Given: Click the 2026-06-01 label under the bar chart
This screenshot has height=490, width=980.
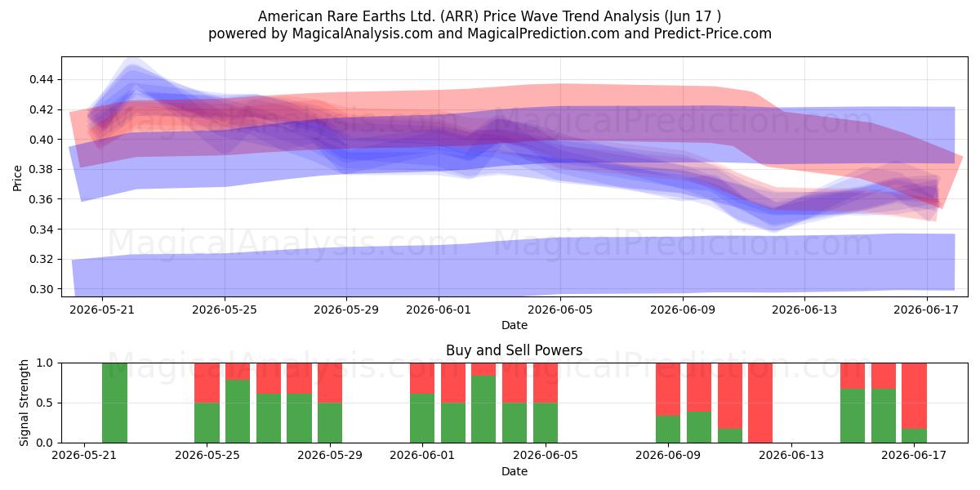Looking at the screenshot, I should 422,456.
